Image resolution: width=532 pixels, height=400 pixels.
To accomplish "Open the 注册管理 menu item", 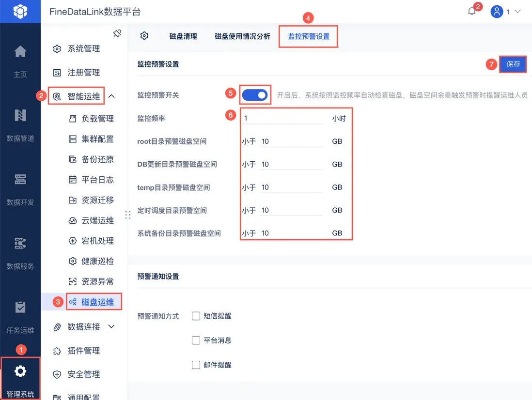I will [x=84, y=73].
